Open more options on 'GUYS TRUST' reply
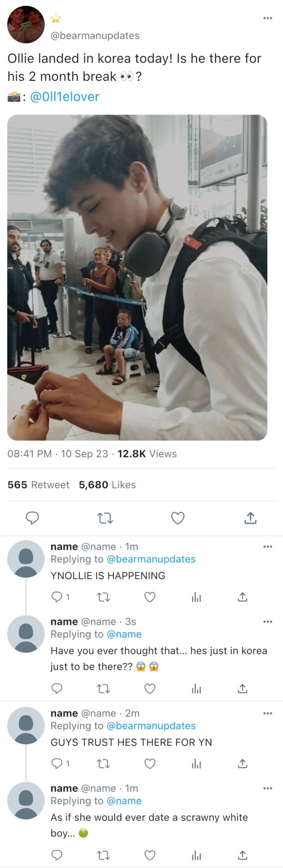The image size is (283, 868). [268, 713]
